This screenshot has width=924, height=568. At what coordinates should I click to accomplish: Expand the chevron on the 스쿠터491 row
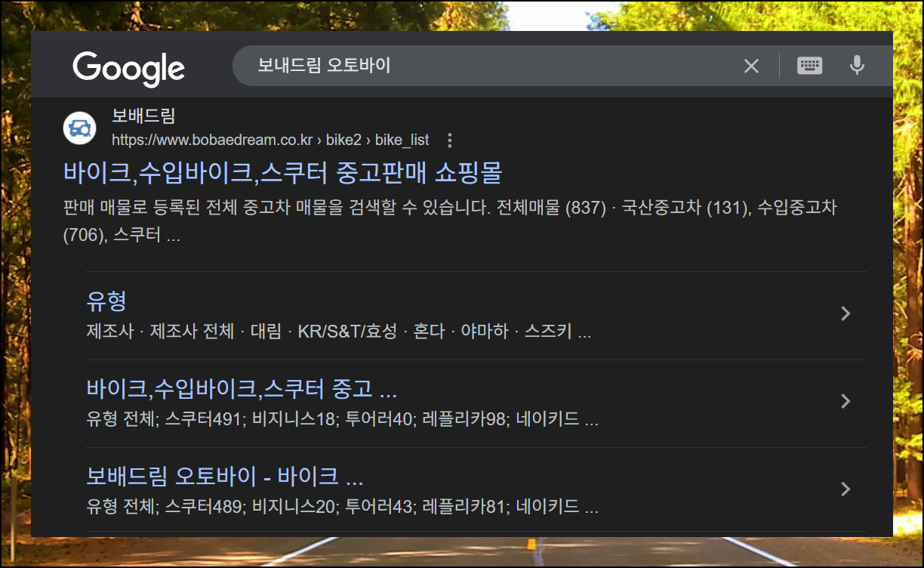(x=845, y=401)
